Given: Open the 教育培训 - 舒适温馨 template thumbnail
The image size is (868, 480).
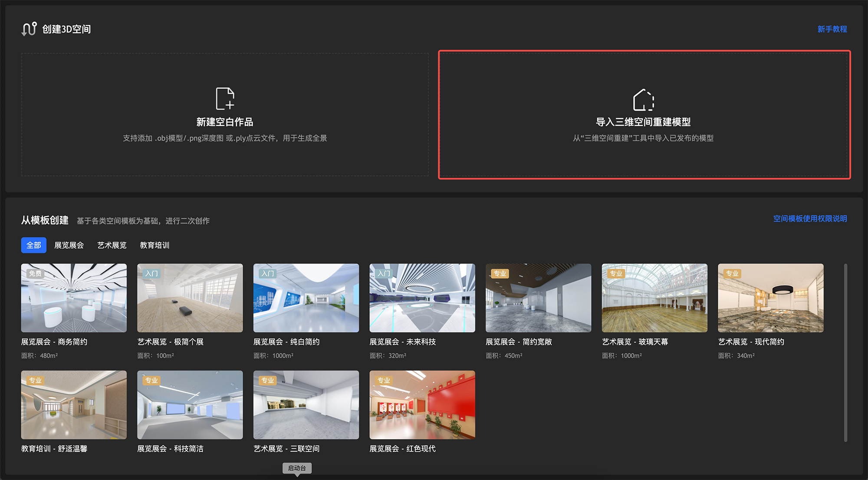Looking at the screenshot, I should click(74, 404).
